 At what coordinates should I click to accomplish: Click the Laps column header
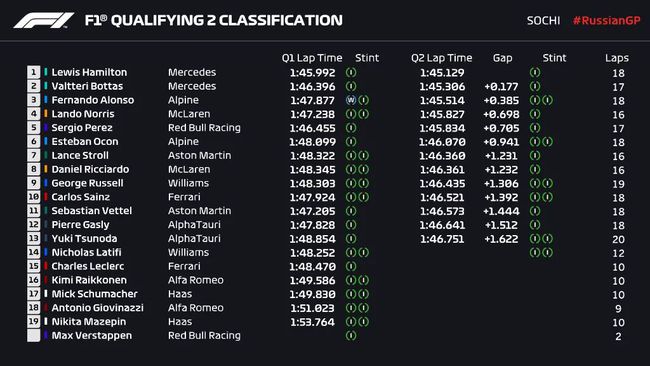coord(617,58)
